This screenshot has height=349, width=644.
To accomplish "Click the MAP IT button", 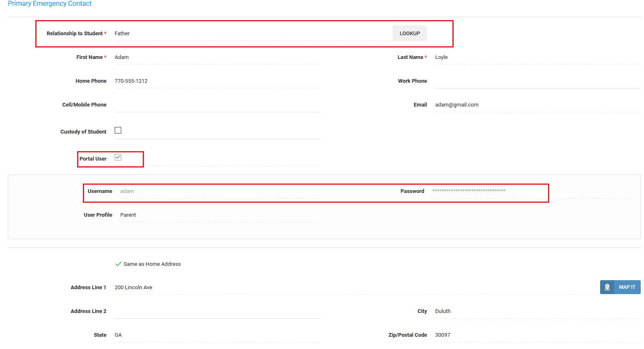I will tap(620, 287).
